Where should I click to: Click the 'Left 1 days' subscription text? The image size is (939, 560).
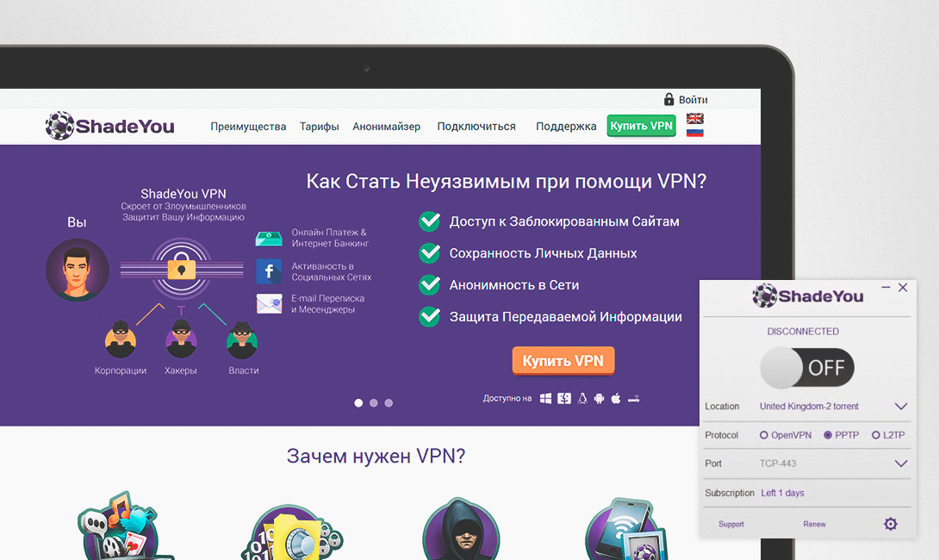coord(782,493)
